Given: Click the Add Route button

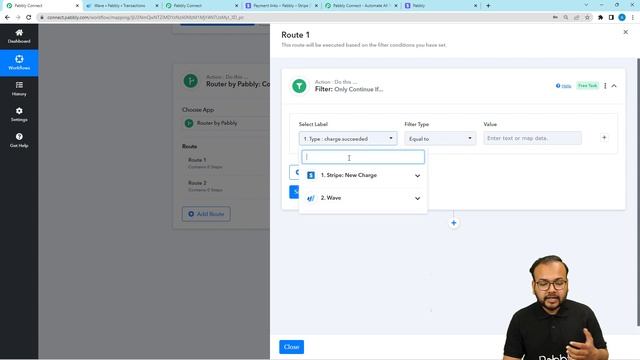Looking at the screenshot, I should [206, 214].
